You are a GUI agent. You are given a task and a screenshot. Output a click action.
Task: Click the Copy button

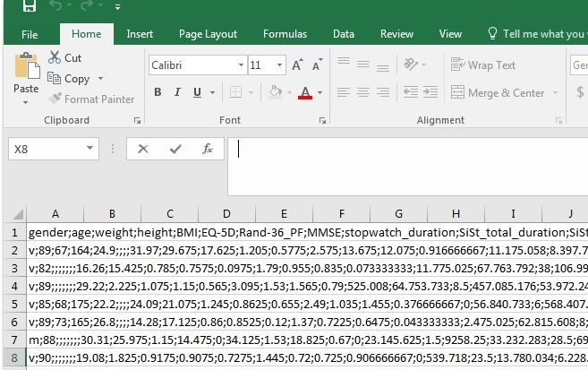pyautogui.click(x=76, y=79)
